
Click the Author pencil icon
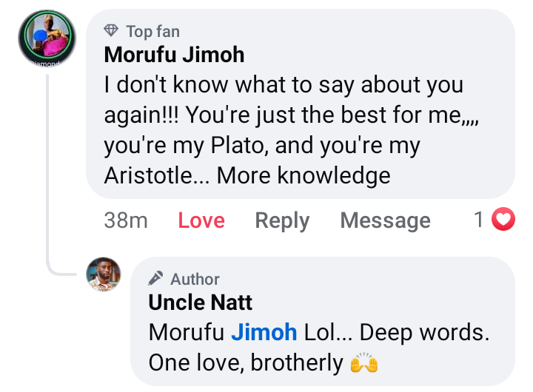click(155, 279)
